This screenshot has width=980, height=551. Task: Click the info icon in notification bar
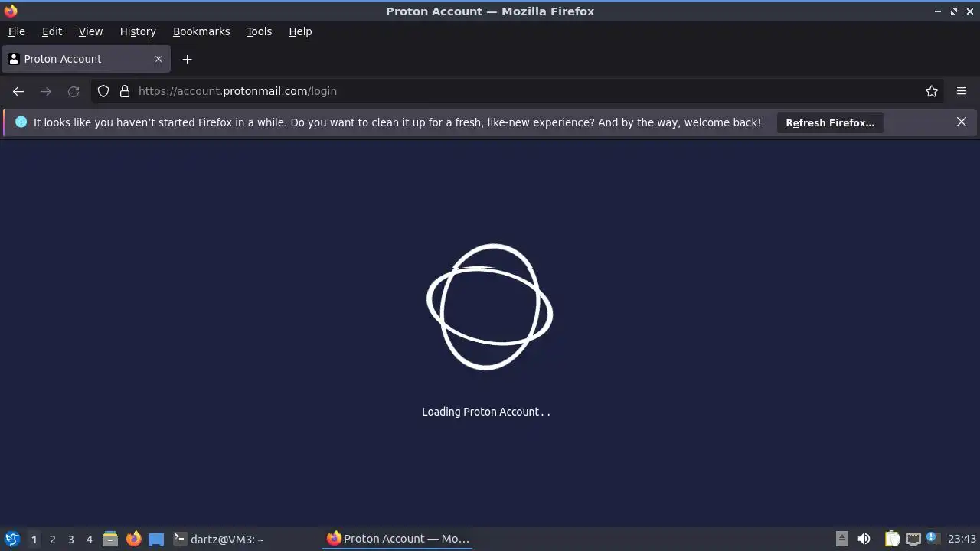coord(21,122)
